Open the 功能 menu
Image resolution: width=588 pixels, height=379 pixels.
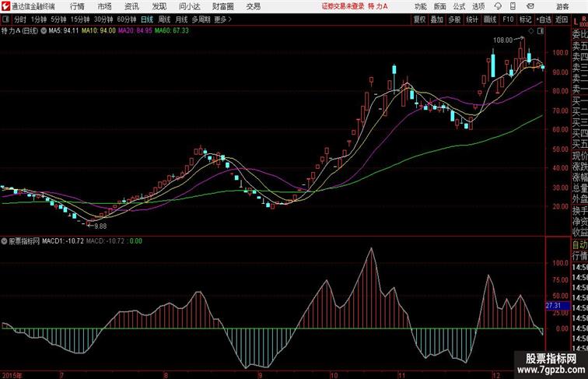(420, 6)
